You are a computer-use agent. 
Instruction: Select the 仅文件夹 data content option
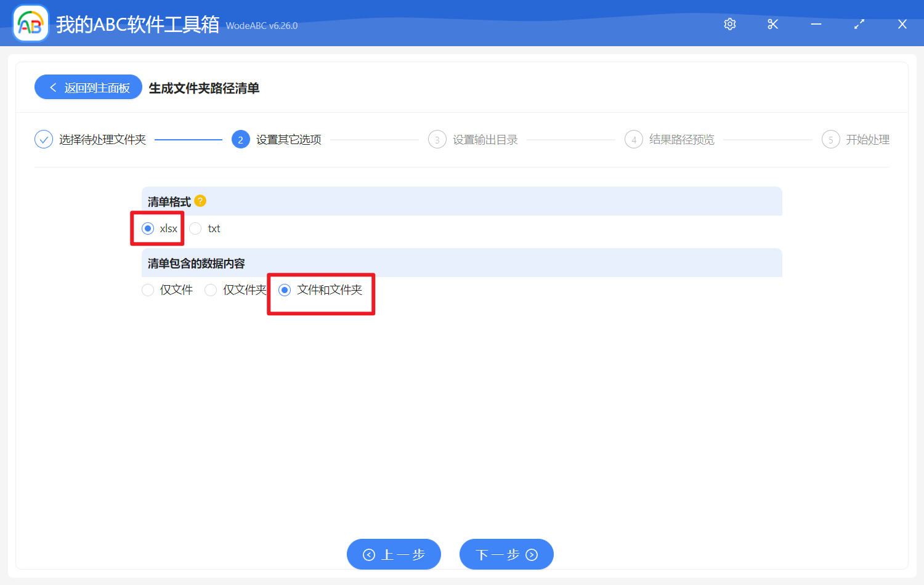pos(211,289)
